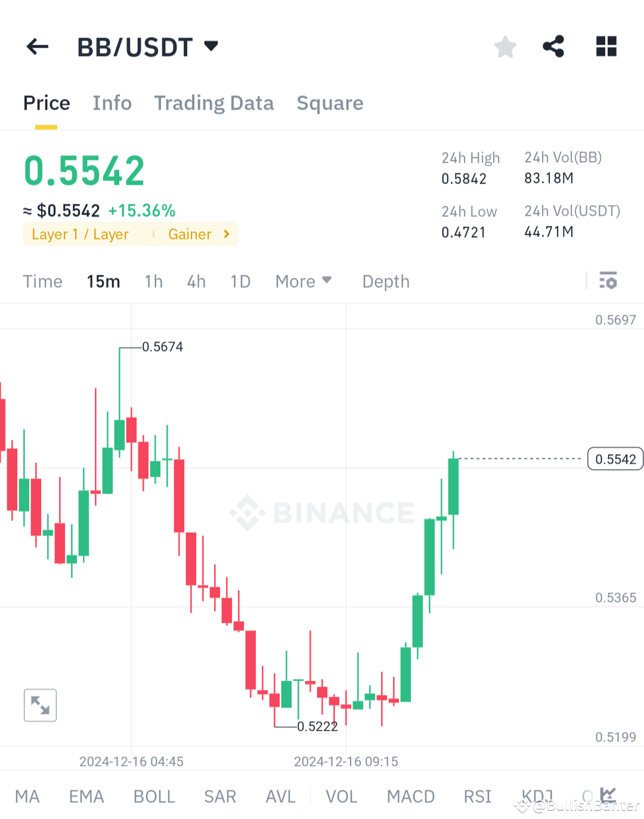644x819 pixels.
Task: Open the Trading Data tab
Action: tap(214, 103)
